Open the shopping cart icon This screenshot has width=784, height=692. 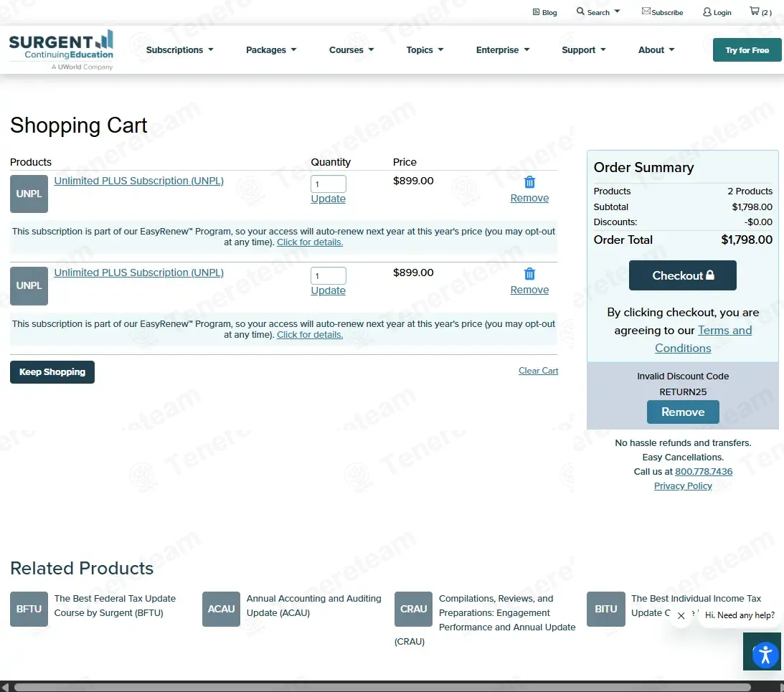click(755, 11)
